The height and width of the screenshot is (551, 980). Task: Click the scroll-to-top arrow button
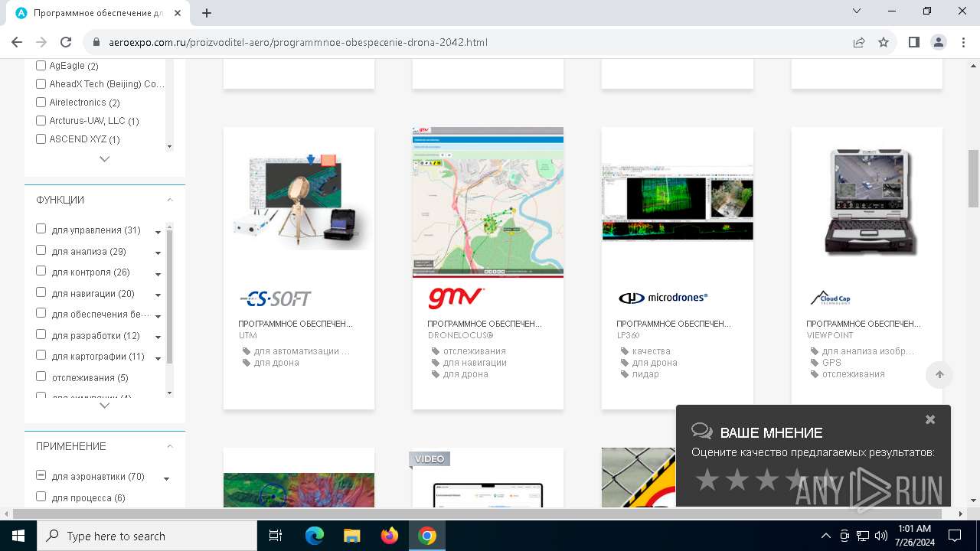point(939,374)
